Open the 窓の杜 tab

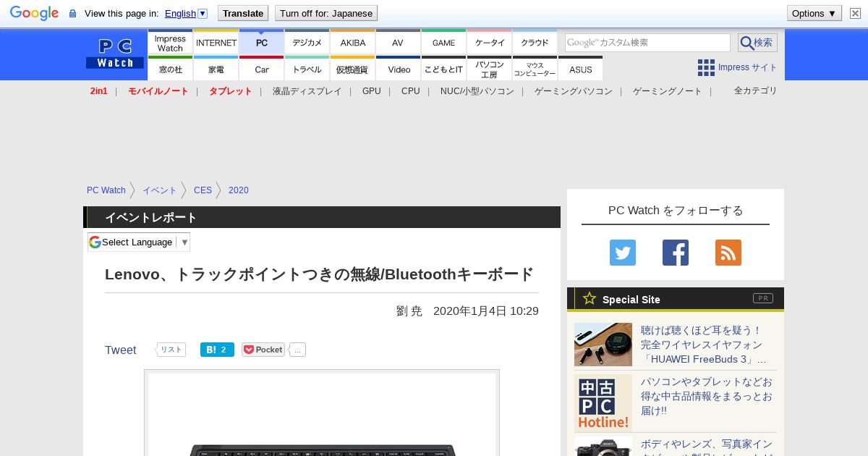click(170, 69)
